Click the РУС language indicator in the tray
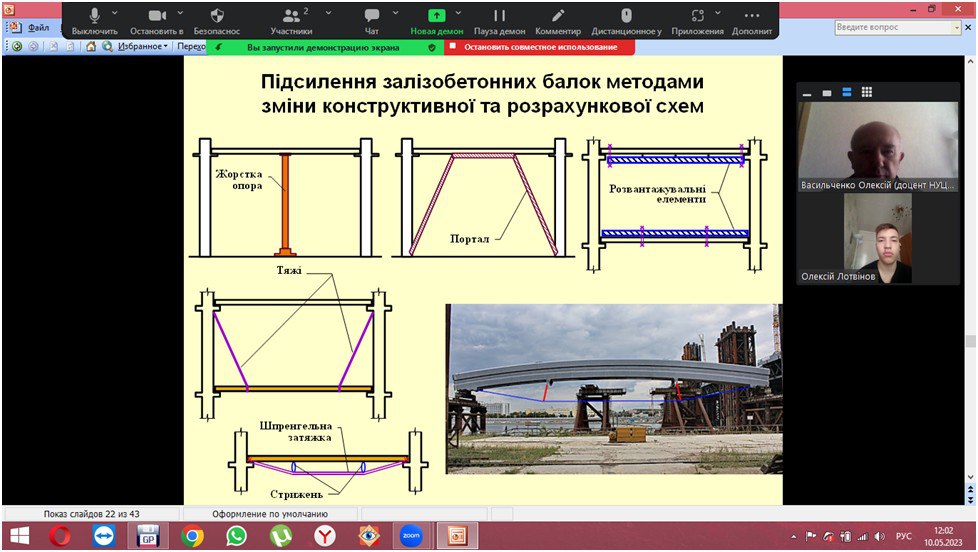The height and width of the screenshot is (552, 978). (x=903, y=536)
